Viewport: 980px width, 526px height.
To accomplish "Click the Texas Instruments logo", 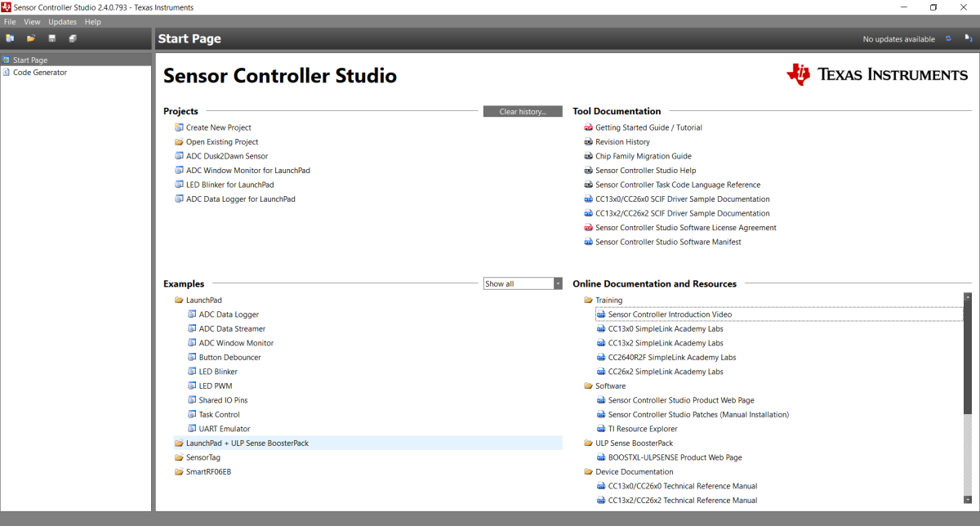I will pos(877,74).
